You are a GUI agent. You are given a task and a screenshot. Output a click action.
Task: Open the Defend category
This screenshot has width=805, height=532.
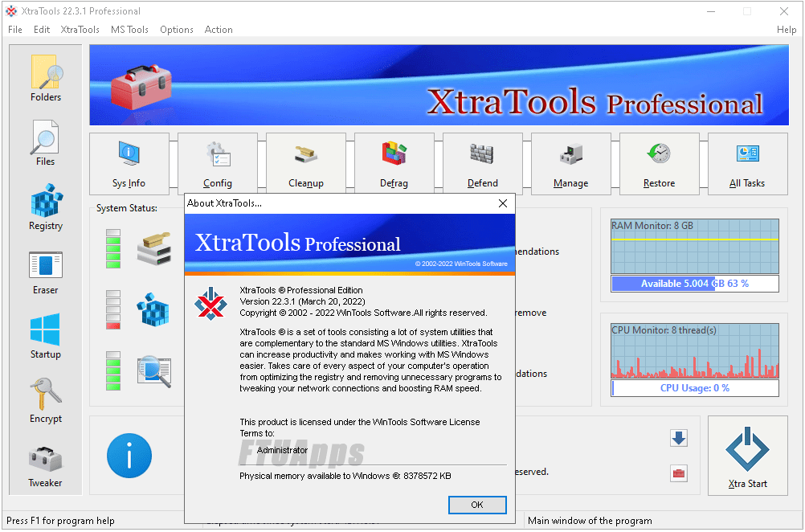(483, 164)
